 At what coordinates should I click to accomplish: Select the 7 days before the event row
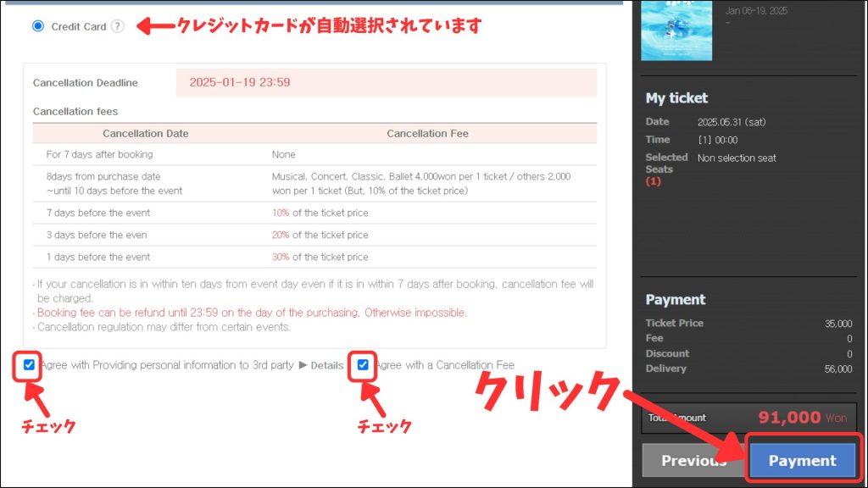pos(97,213)
